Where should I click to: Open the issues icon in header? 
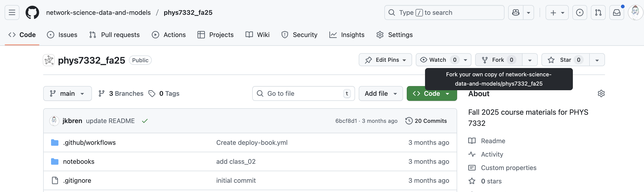point(580,12)
